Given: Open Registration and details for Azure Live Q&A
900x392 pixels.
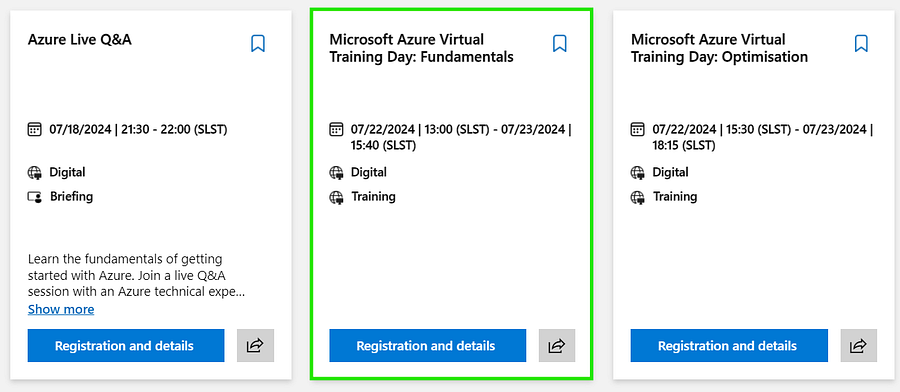Looking at the screenshot, I should coord(126,346).
